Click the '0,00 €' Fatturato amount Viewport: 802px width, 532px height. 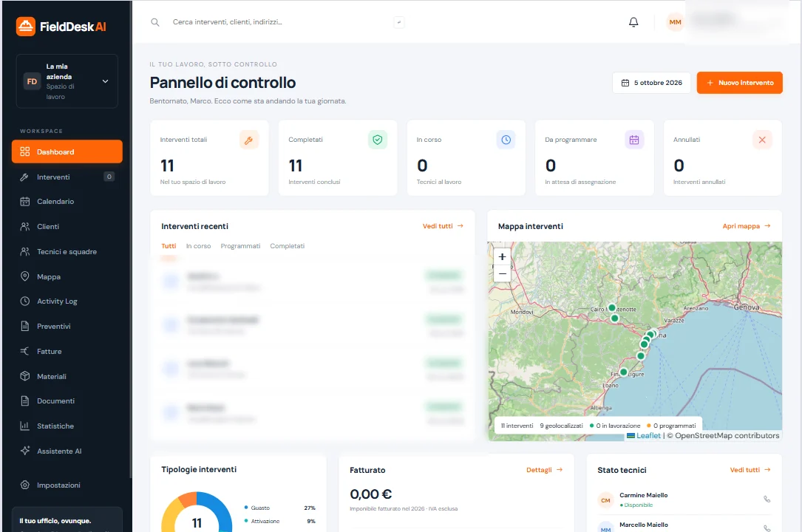371,494
